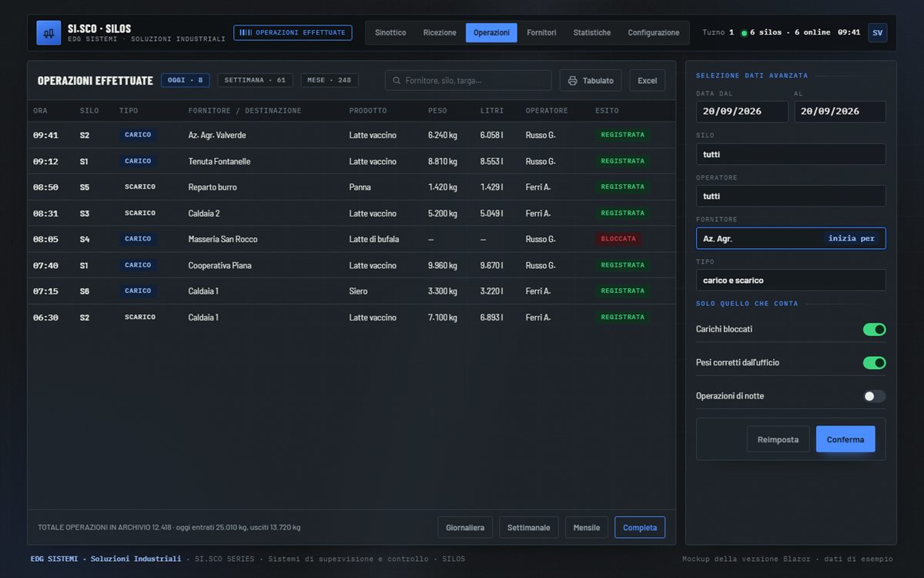Click the Data dal date field
Image resolution: width=924 pixels, height=578 pixels.
(742, 112)
